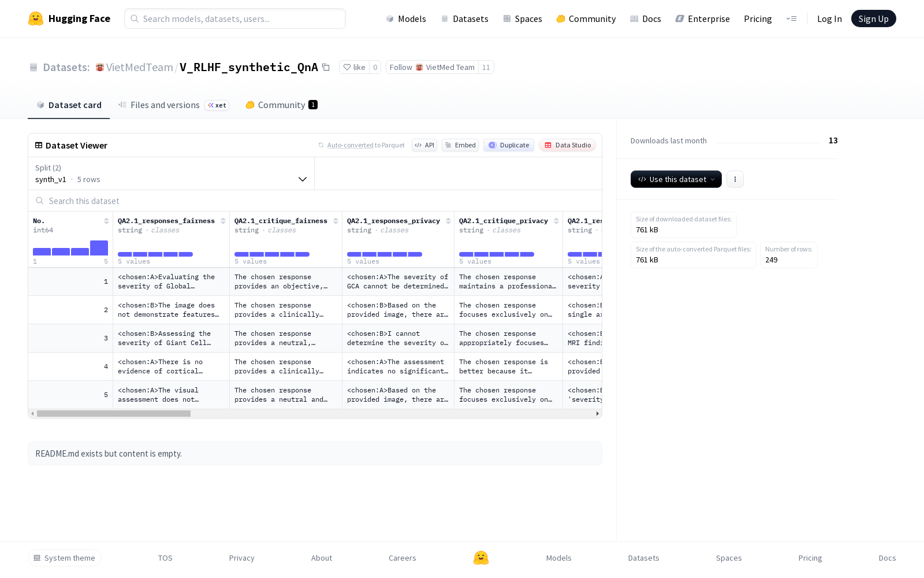Expand the Use this dataset dropdown
The height and width of the screenshot is (578, 924).
(676, 179)
